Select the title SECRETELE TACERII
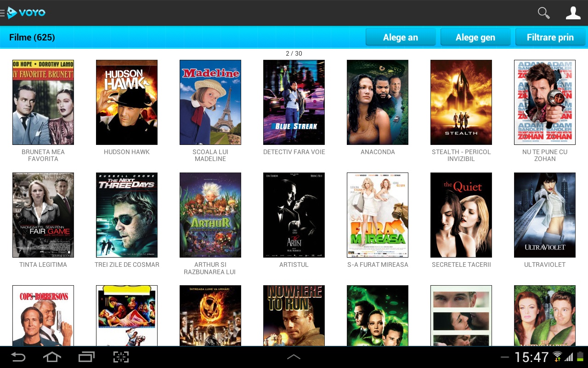The image size is (588, 368). [x=461, y=264]
